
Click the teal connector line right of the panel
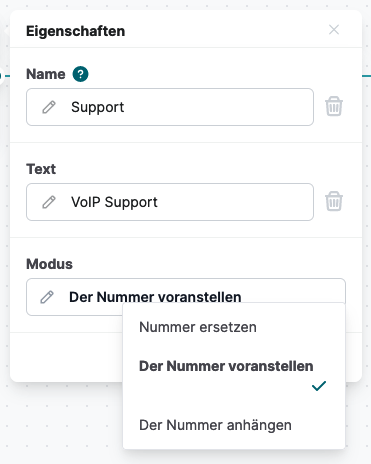367,76
